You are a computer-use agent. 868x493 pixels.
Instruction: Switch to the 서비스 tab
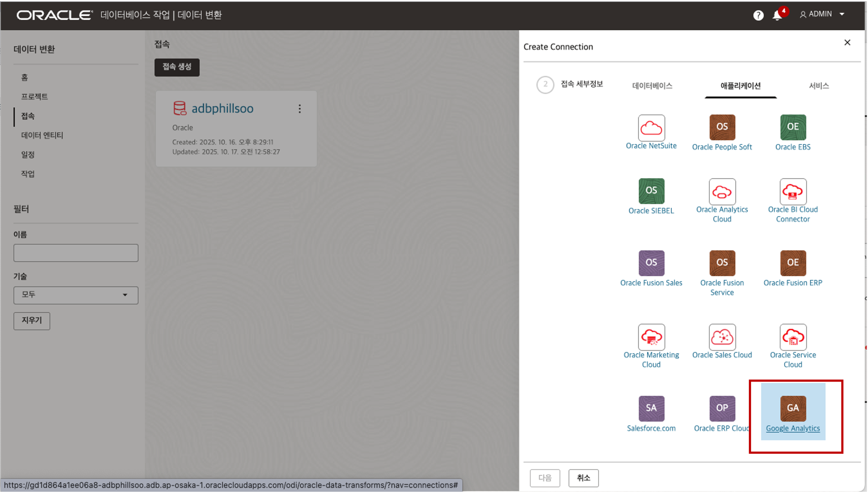819,86
